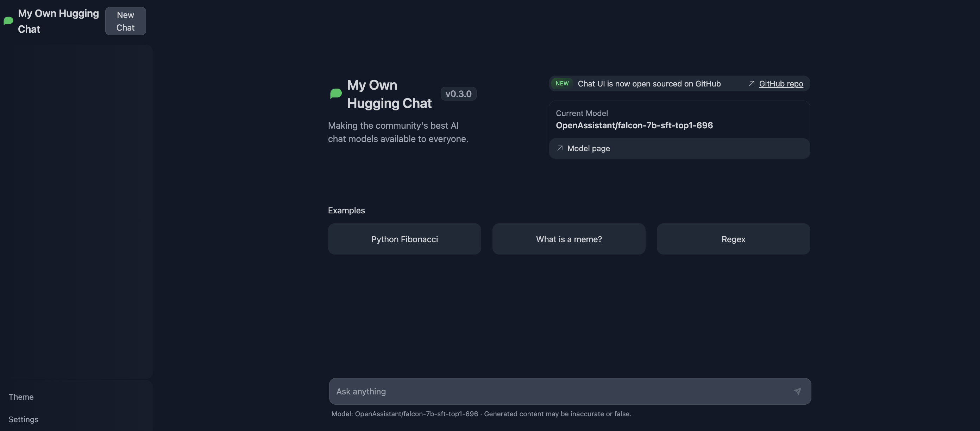Open the GitHub repo link
This screenshot has width=980, height=431.
781,84
